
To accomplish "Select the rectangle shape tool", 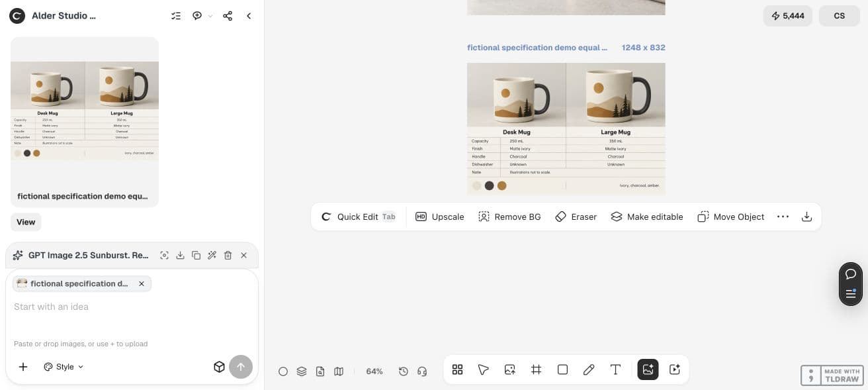I will pos(562,369).
